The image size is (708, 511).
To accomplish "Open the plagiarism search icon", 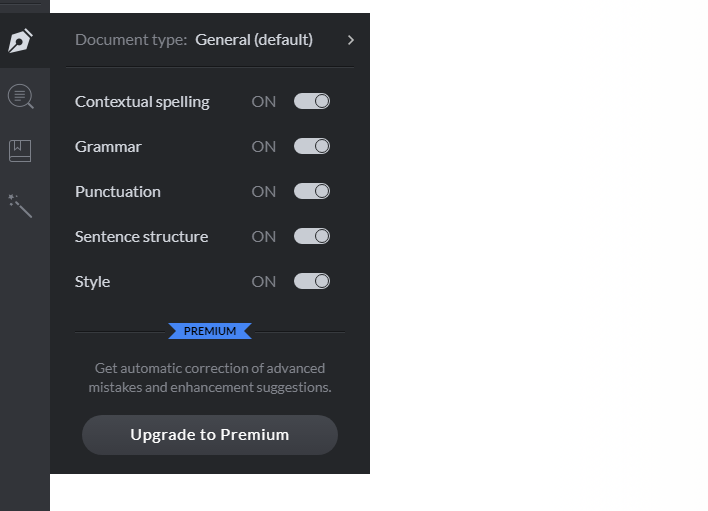I will [x=21, y=96].
